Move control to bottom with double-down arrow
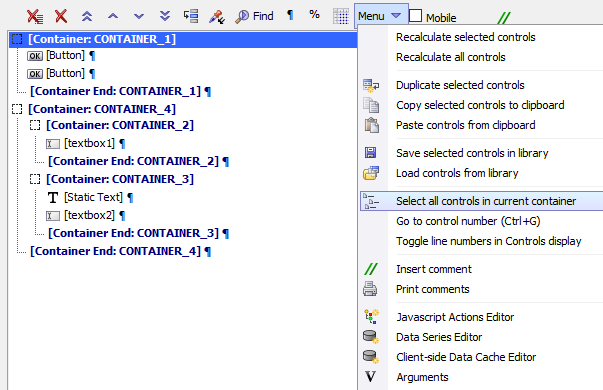The image size is (603, 390). point(165,16)
